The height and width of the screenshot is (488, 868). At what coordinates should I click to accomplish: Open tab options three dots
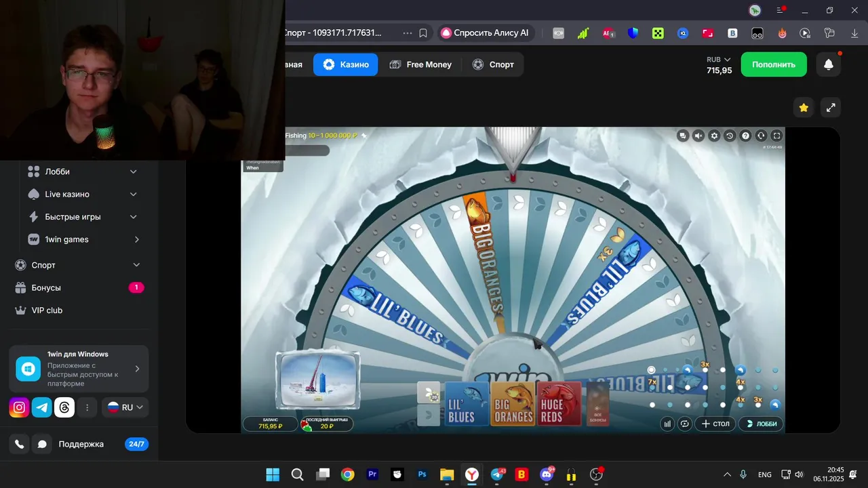click(408, 33)
